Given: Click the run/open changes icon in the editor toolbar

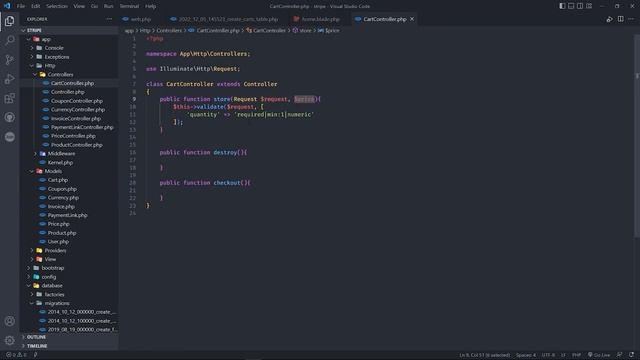Looking at the screenshot, I should point(609,19).
